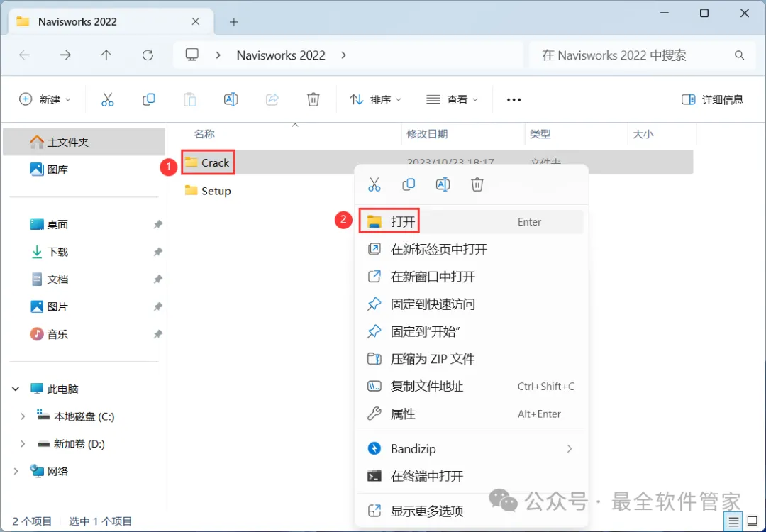Switch to large icons view in the status bar
766x532 pixels.
coord(753,522)
